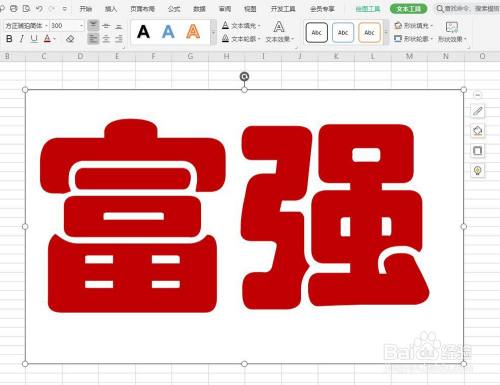
Task: Click the collapse minus button beside shape
Action: tap(477, 95)
